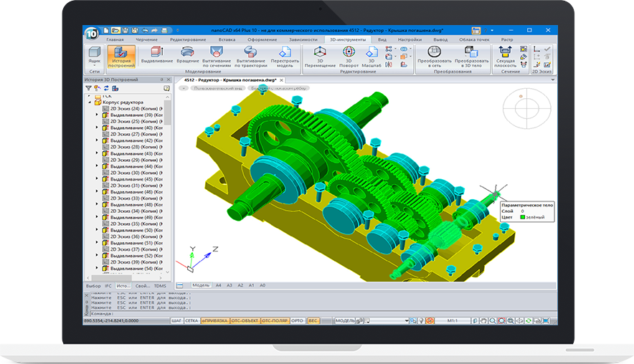Viewport: 634px width, 364px height.
Task: Click Преобразовать в 3D тело tool
Action: (x=471, y=57)
